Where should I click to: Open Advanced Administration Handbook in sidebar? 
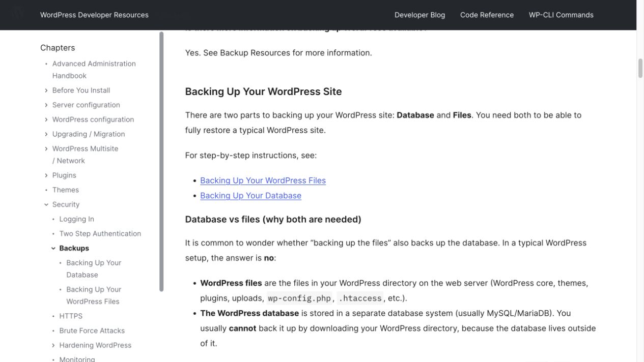coord(94,70)
